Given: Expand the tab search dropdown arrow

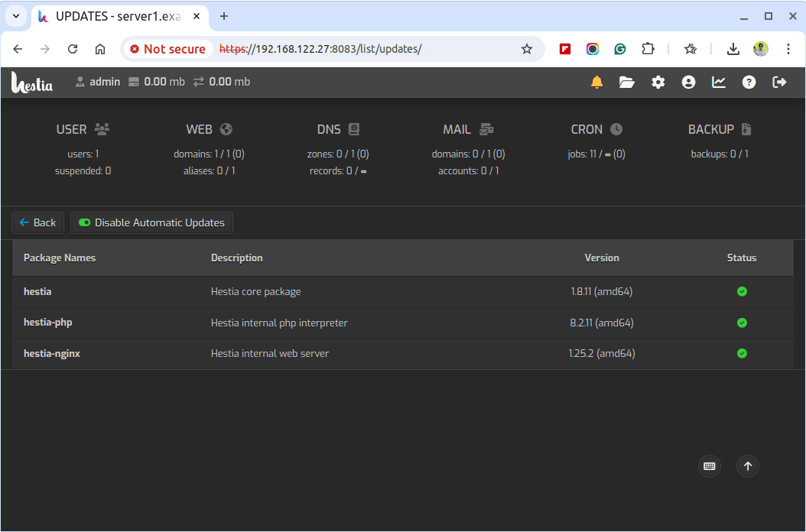Looking at the screenshot, I should (16, 16).
